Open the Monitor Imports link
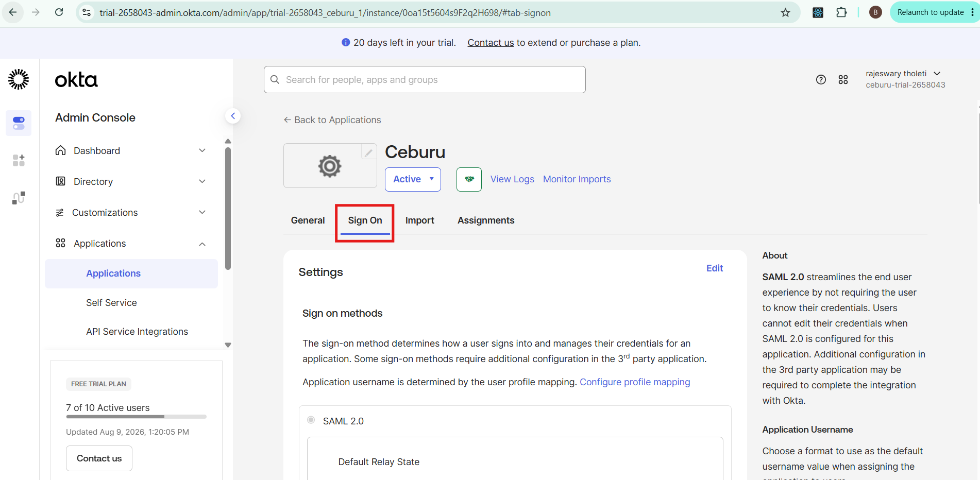This screenshot has width=980, height=480. (577, 179)
